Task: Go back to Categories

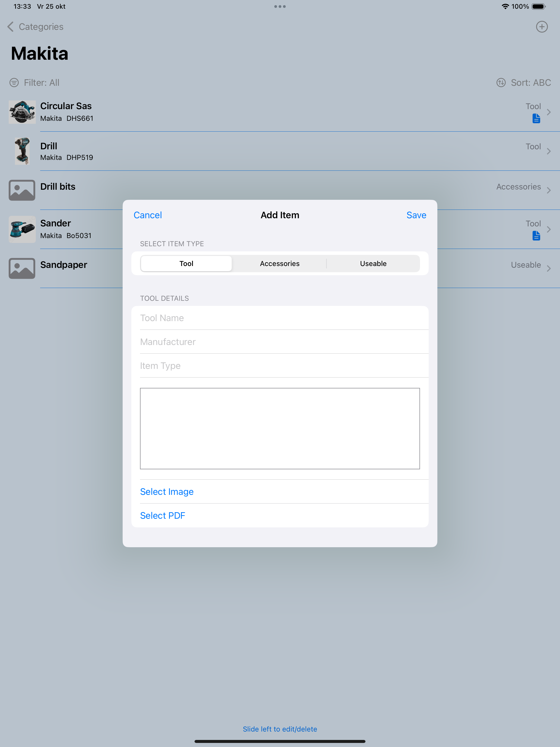Action: 36,27
